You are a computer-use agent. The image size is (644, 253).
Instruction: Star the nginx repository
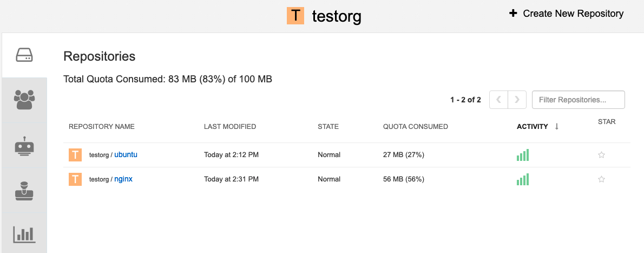point(601,179)
